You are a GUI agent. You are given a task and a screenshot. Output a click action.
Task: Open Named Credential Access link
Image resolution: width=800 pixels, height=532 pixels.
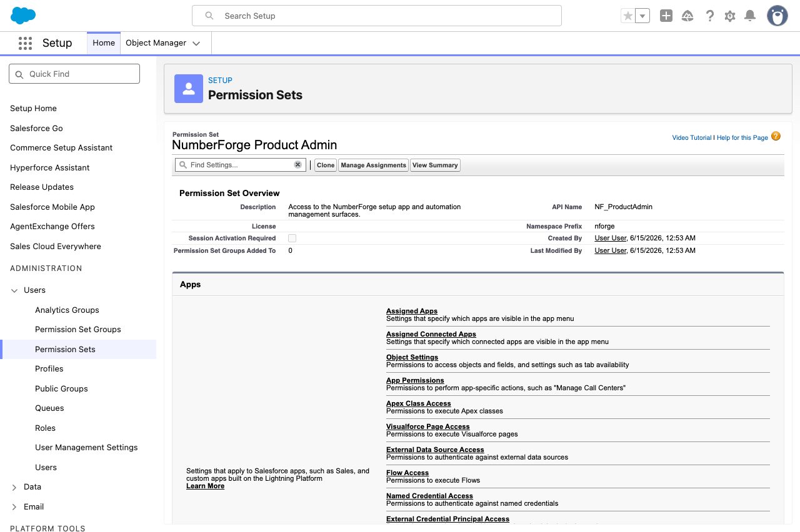429,496
